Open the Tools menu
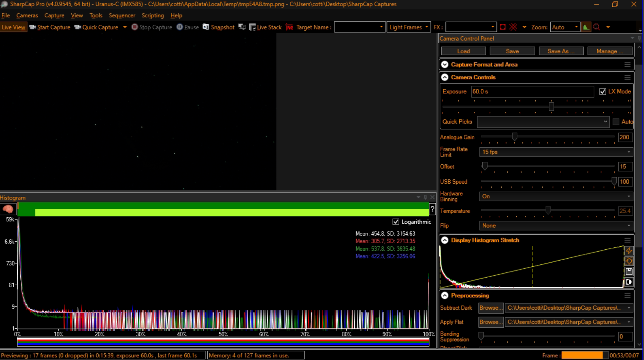Screen dimensions: 644x360 click(x=96, y=15)
